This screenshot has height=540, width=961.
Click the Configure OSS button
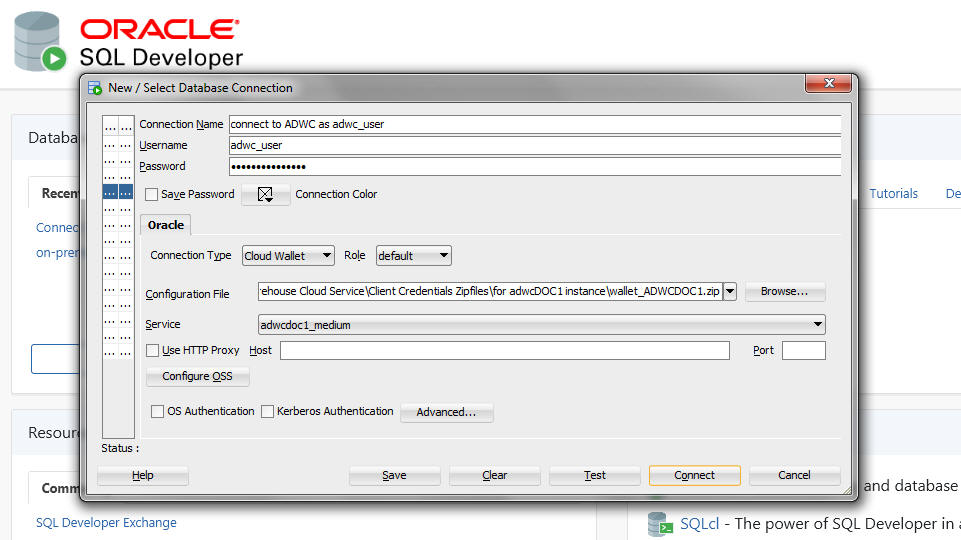(197, 376)
